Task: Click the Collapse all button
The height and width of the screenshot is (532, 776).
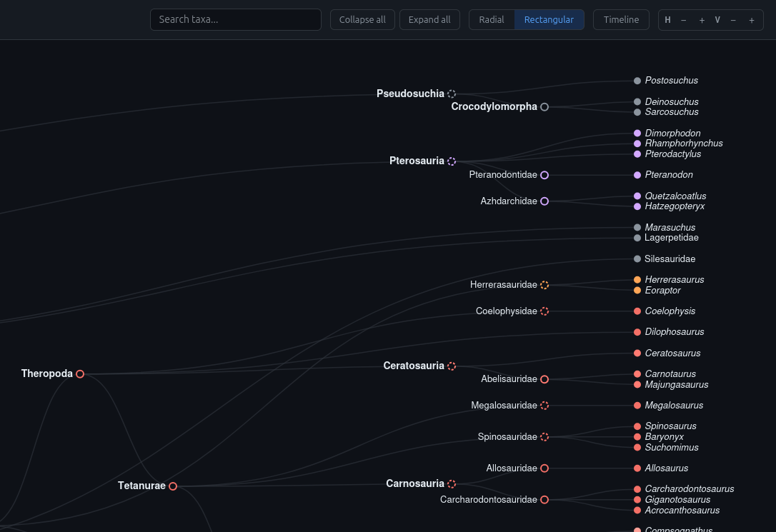Action: (362, 20)
